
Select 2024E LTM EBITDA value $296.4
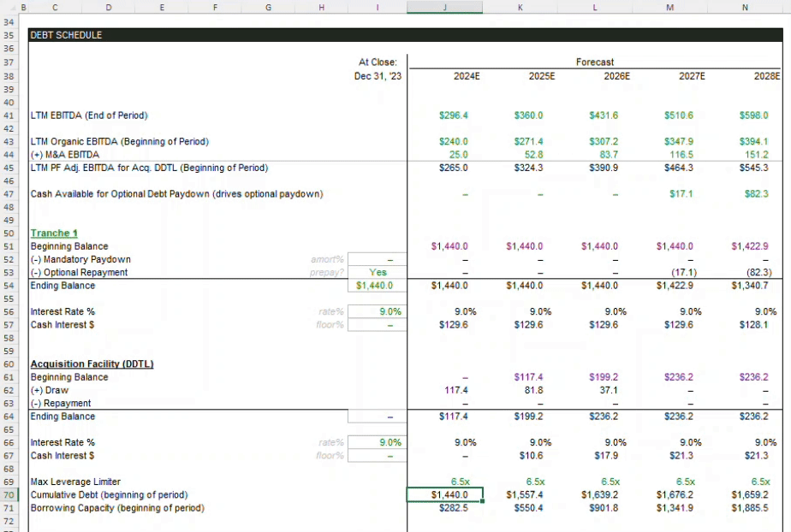[453, 115]
